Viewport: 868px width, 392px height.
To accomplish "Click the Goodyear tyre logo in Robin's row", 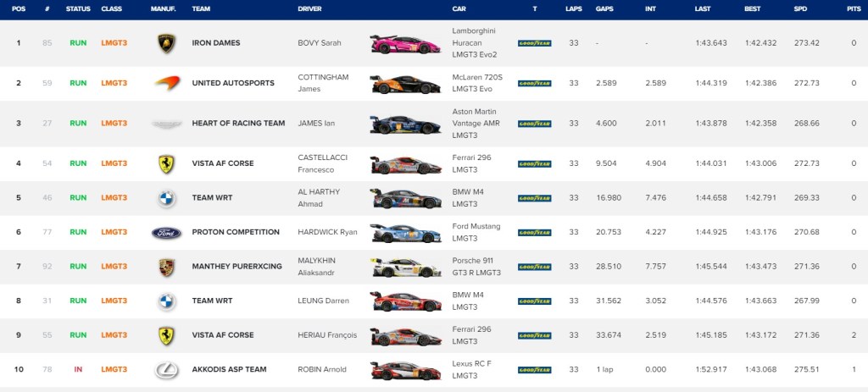I will pos(535,370).
